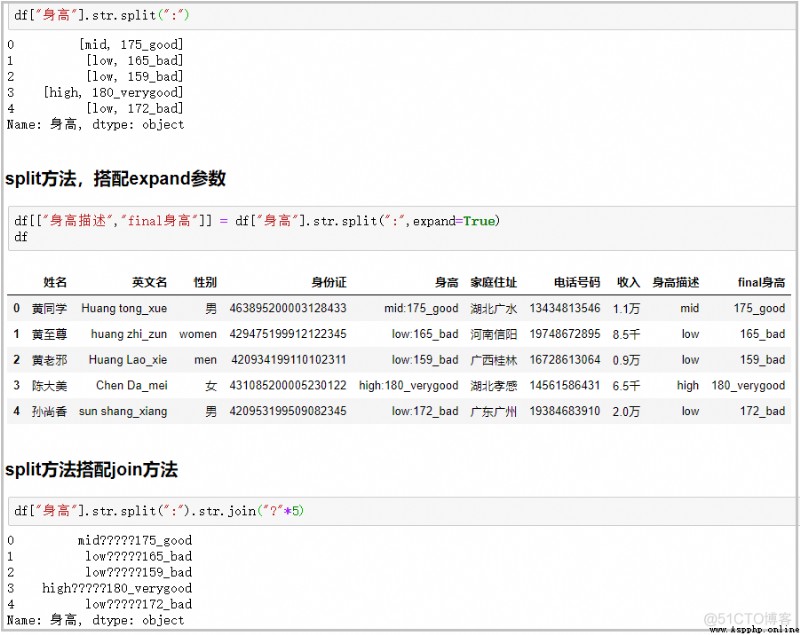The width and height of the screenshot is (800, 635).
Task: Click phone number '14561586431'
Action: coord(565,385)
